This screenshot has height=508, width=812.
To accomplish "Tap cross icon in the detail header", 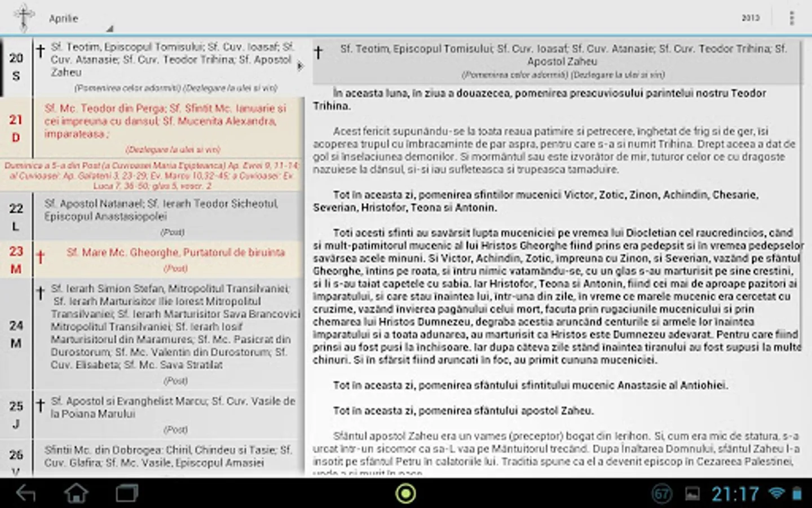I will click(319, 52).
